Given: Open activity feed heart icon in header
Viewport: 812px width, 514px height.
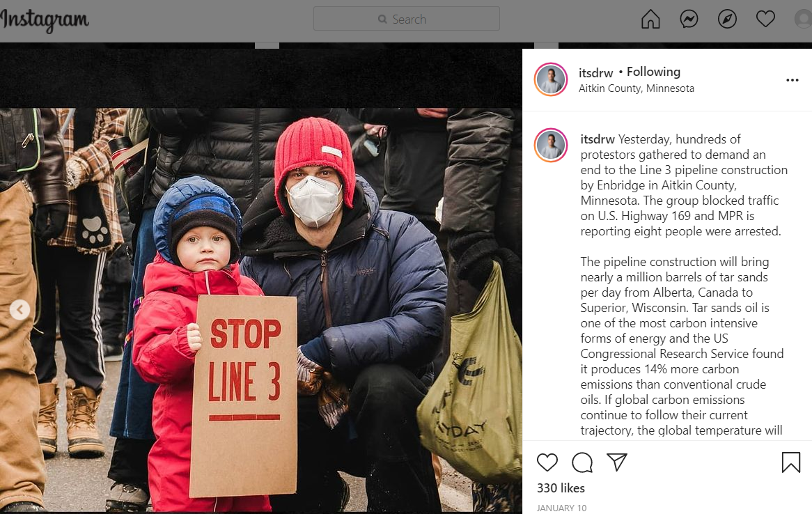Looking at the screenshot, I should 765,20.
